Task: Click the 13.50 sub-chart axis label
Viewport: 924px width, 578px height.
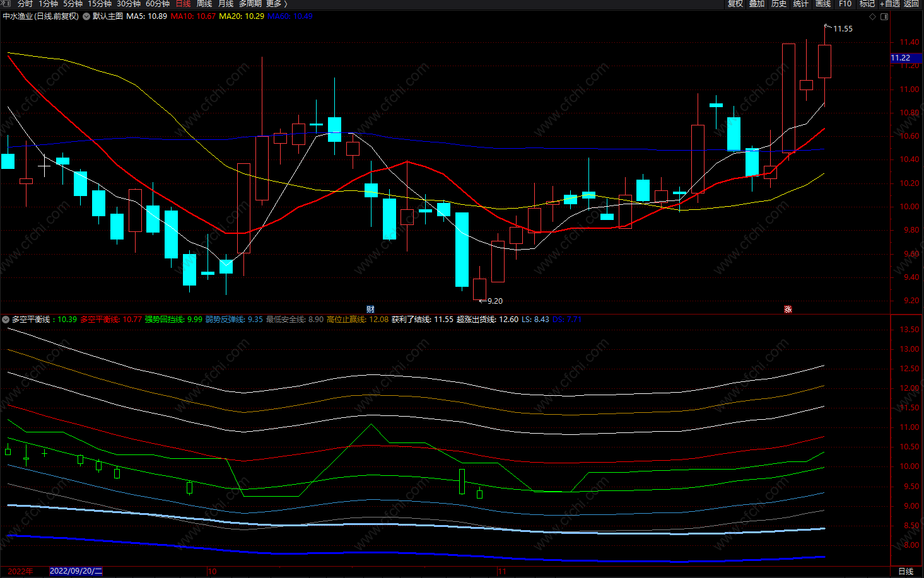Action: [x=909, y=330]
